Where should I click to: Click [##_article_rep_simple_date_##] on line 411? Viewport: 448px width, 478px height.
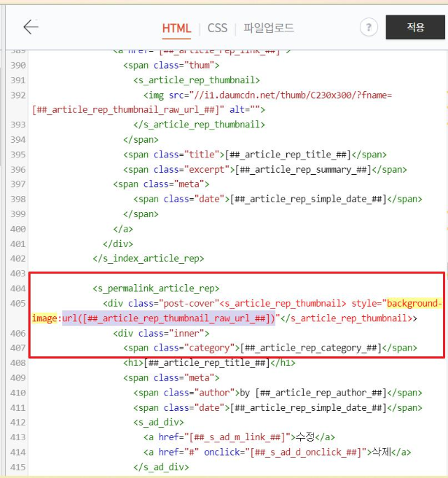[308, 407]
